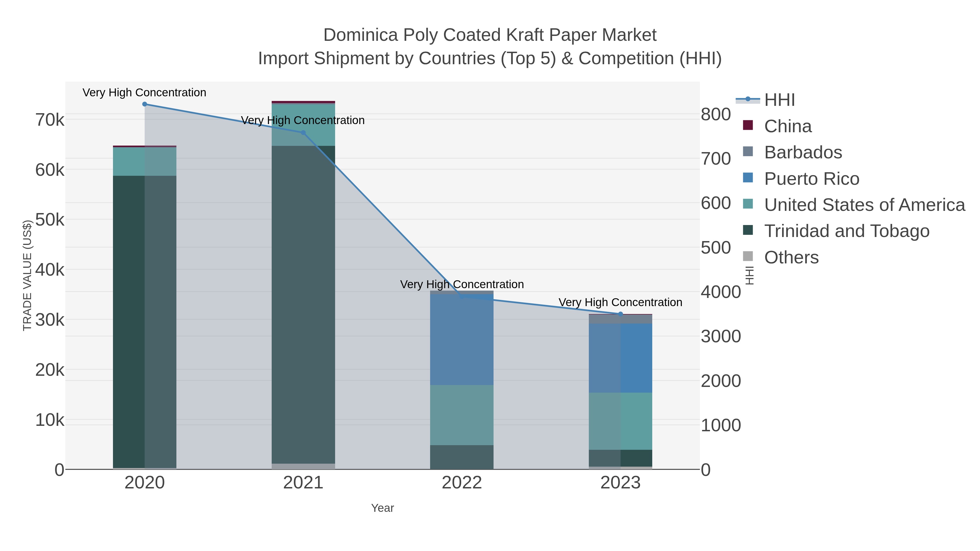Click the Others gray legend swatch
The image size is (980, 551).
(x=748, y=256)
